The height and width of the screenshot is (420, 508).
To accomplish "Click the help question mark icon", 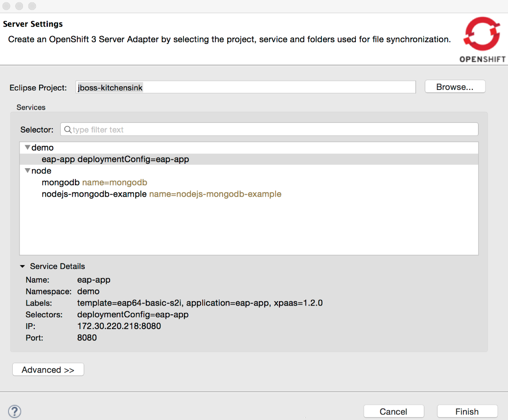I will coord(15,411).
